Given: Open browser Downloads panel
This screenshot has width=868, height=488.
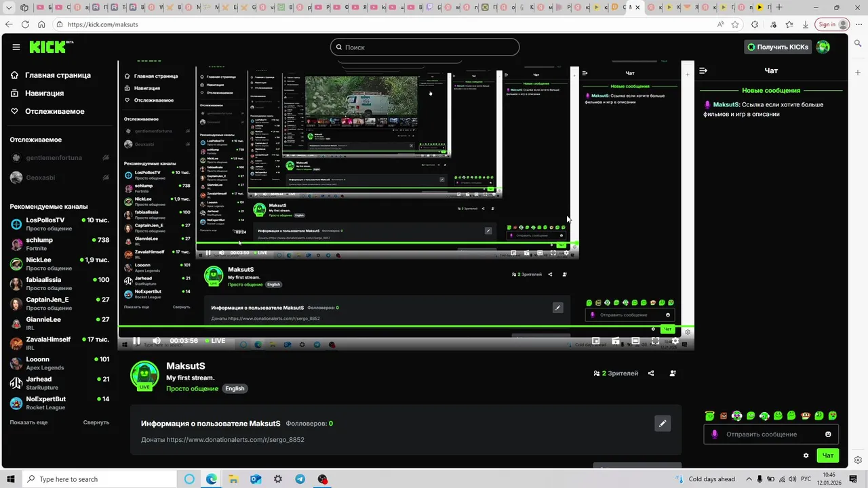Looking at the screenshot, I should 806,24.
